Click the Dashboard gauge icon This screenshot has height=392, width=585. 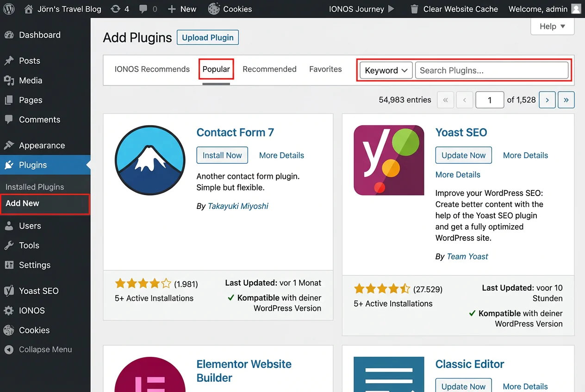9,35
